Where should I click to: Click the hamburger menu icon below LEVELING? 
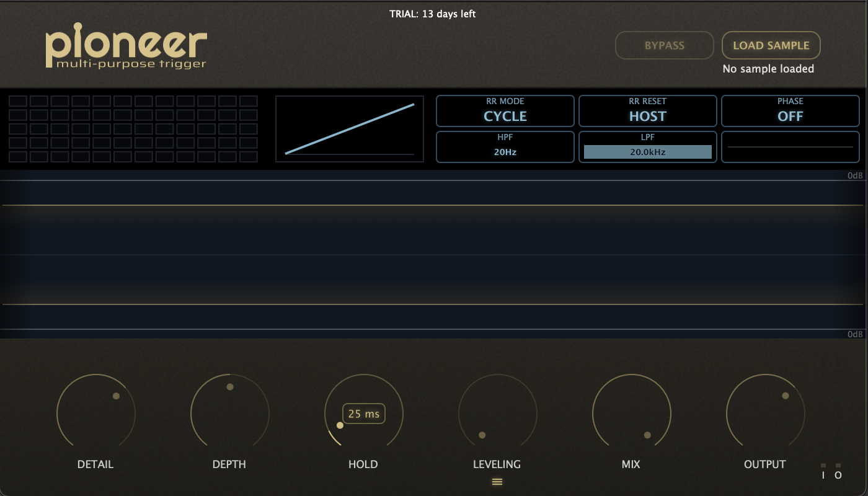pos(497,482)
